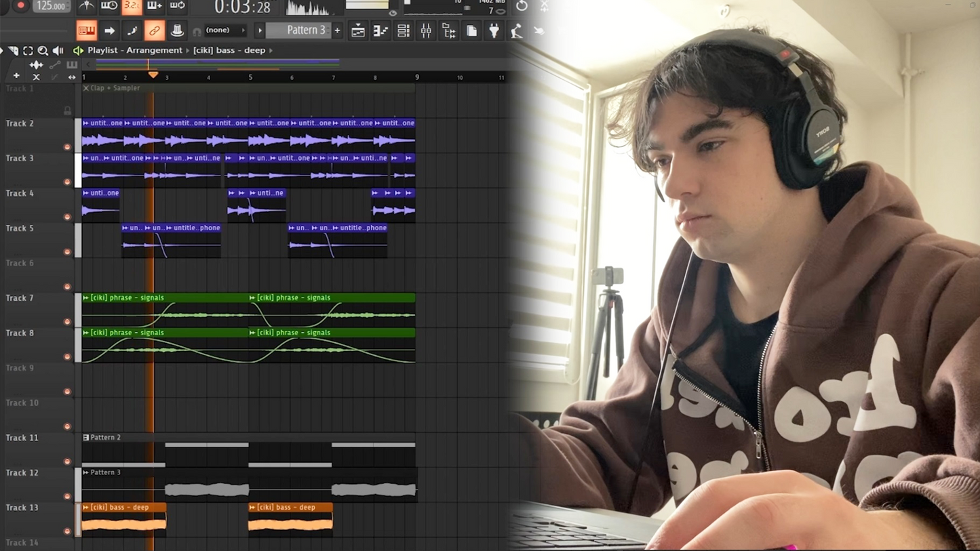Screen dimensions: 980x551
Task: Toggle wait for input to start playing
Action: pos(109,6)
